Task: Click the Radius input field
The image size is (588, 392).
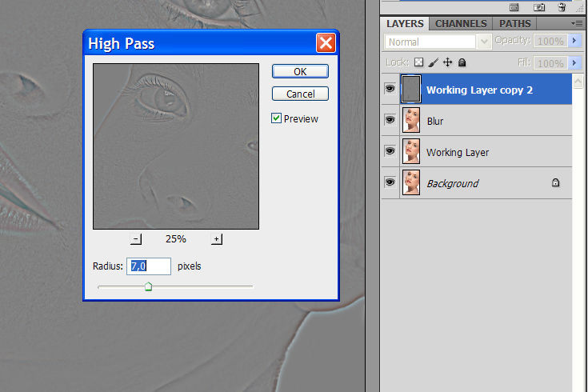Action: coord(149,266)
